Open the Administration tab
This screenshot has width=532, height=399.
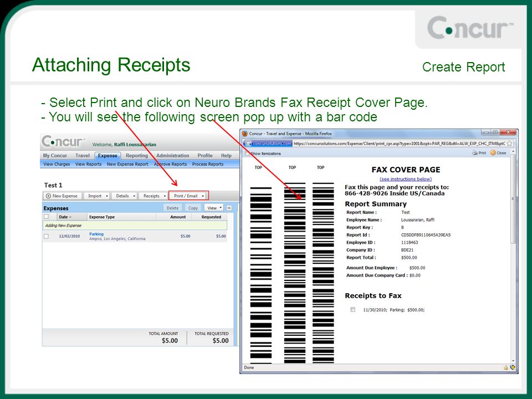tap(173, 155)
